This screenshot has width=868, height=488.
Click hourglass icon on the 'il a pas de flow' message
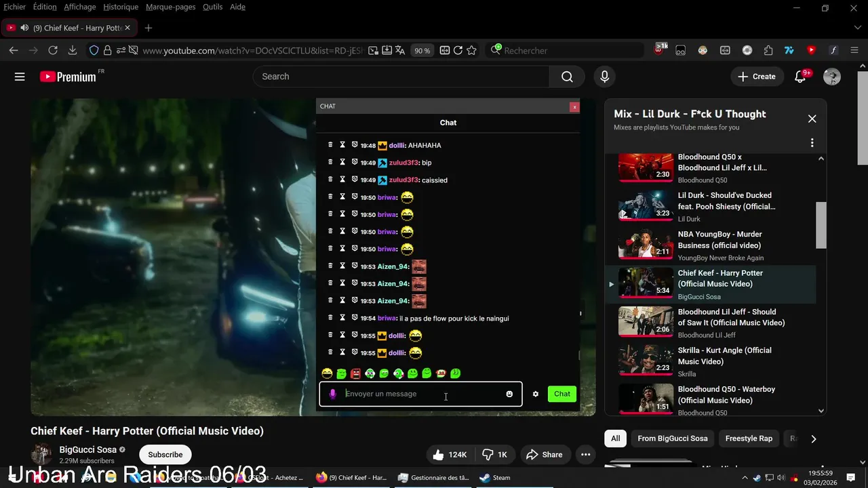(x=342, y=318)
